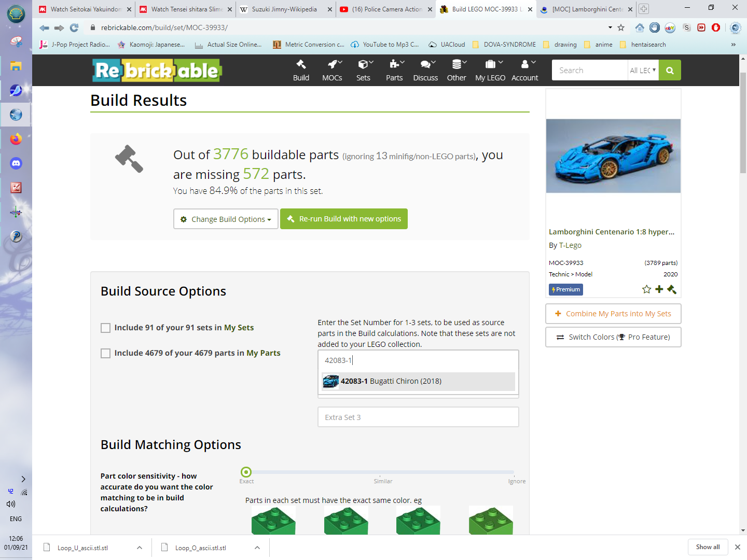747x560 pixels.
Task: Click the red stop-hand adblock icon
Action: (716, 27)
